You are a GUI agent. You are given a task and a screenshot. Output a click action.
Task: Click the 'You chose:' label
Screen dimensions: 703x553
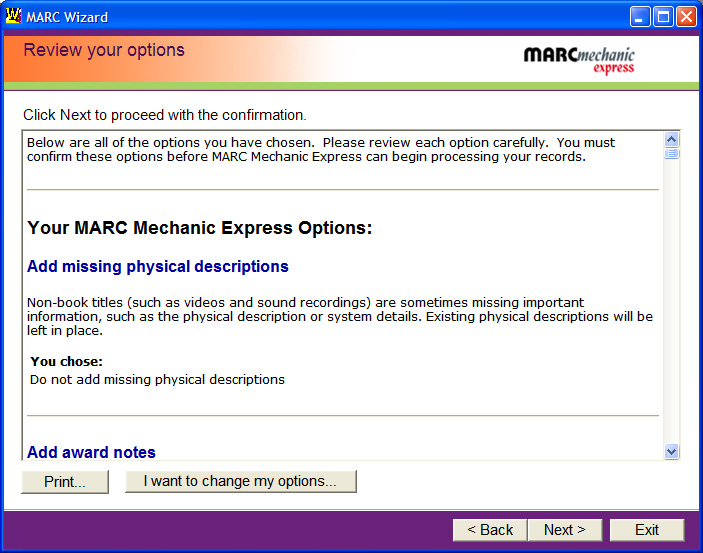click(x=66, y=361)
